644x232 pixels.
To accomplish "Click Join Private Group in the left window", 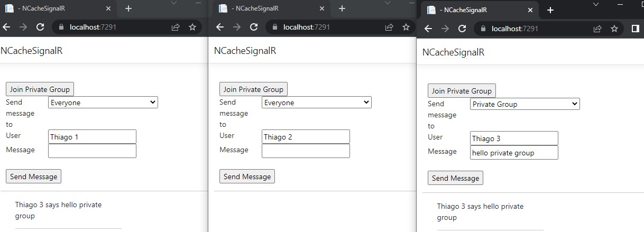I will pos(40,89).
